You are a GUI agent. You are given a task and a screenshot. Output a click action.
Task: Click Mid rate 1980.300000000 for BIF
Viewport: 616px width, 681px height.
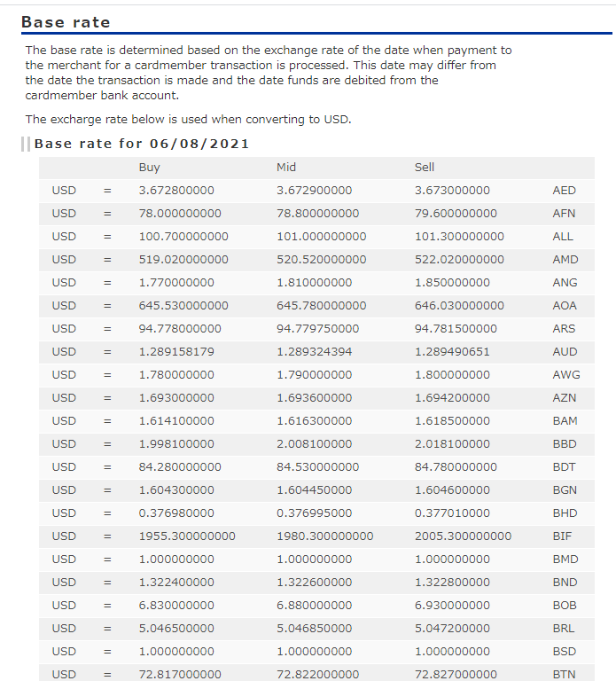[324, 536]
